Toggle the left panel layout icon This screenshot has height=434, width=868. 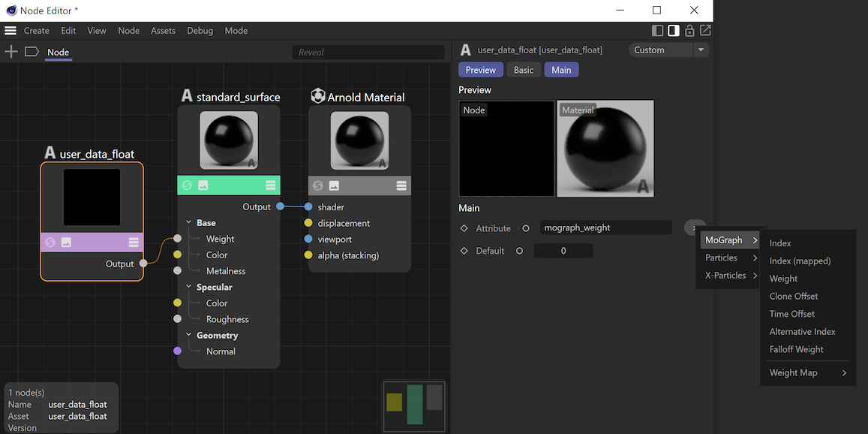[x=658, y=31]
